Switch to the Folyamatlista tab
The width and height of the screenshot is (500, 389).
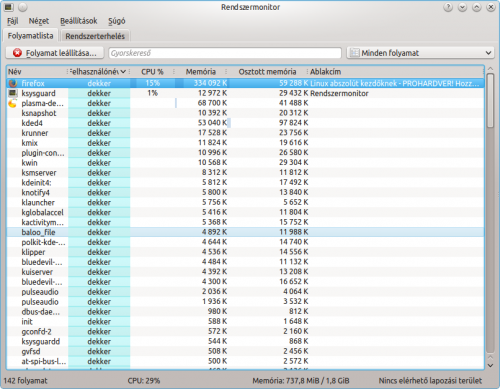(30, 35)
